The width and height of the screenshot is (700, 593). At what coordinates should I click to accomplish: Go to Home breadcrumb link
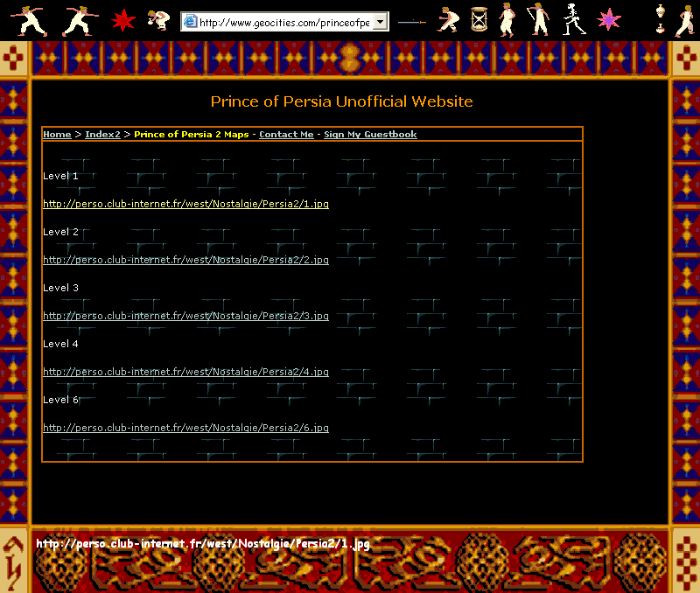coord(57,135)
